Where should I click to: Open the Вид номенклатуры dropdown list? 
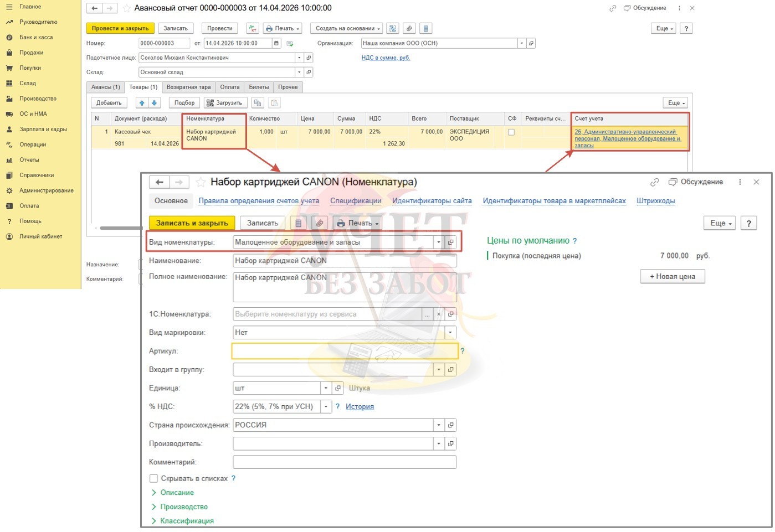pos(439,242)
